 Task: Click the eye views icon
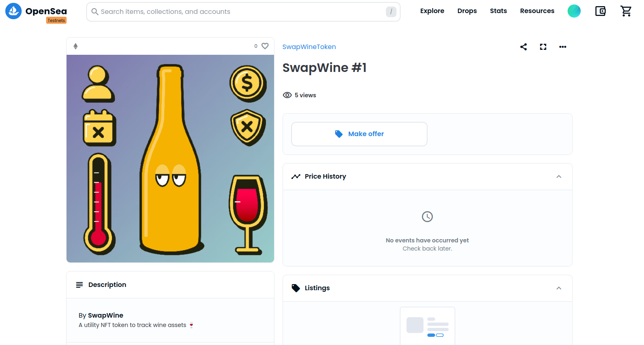[x=287, y=95]
